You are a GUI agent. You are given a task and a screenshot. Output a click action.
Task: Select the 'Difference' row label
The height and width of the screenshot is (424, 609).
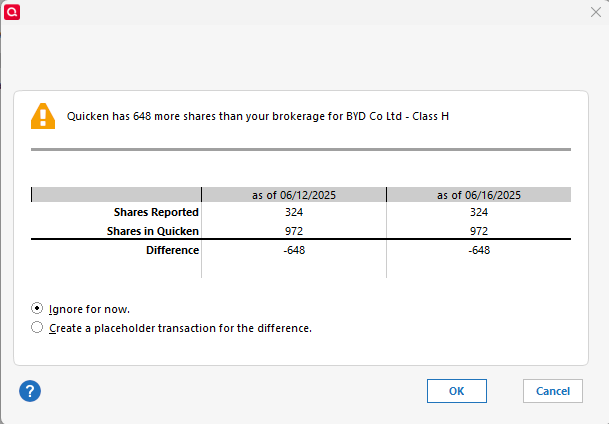172,250
